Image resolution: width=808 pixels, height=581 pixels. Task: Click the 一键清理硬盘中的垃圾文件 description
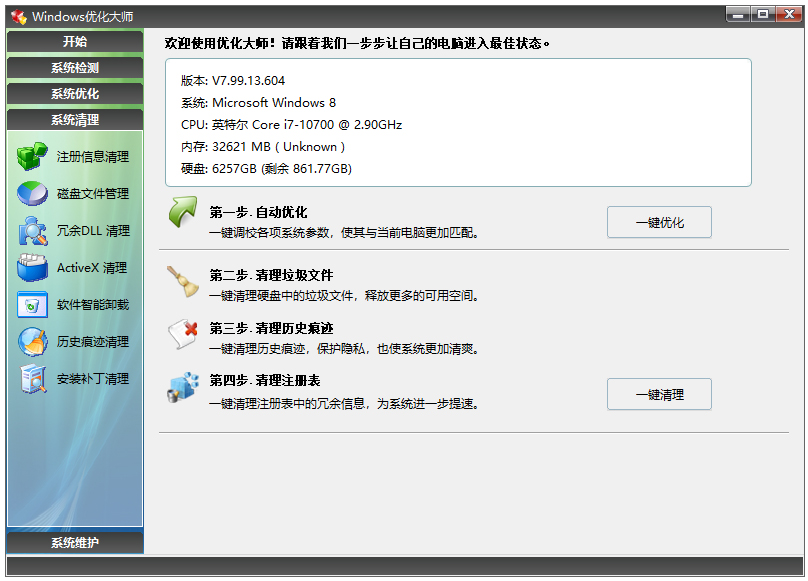pyautogui.click(x=344, y=296)
